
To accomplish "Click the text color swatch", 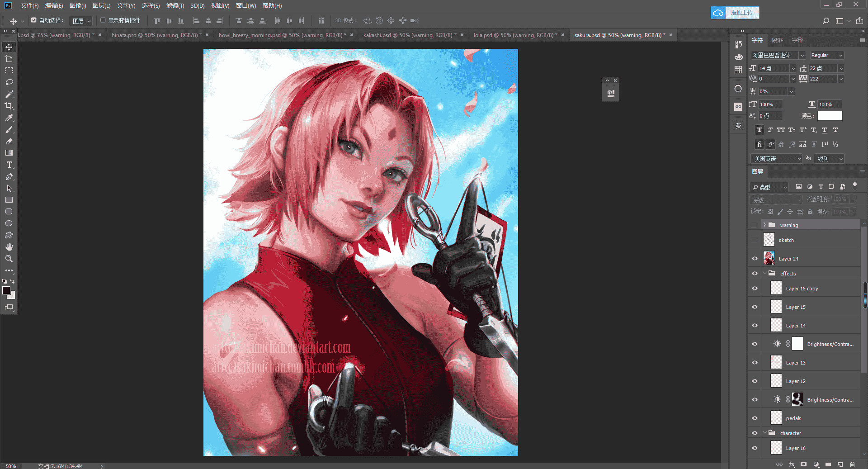I will [x=830, y=116].
